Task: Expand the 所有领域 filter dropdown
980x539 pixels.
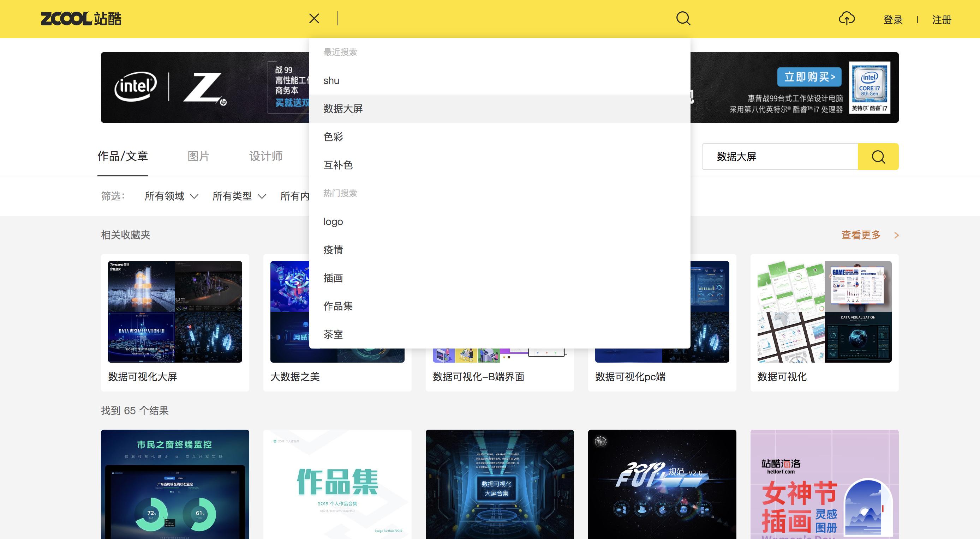Action: coord(171,196)
